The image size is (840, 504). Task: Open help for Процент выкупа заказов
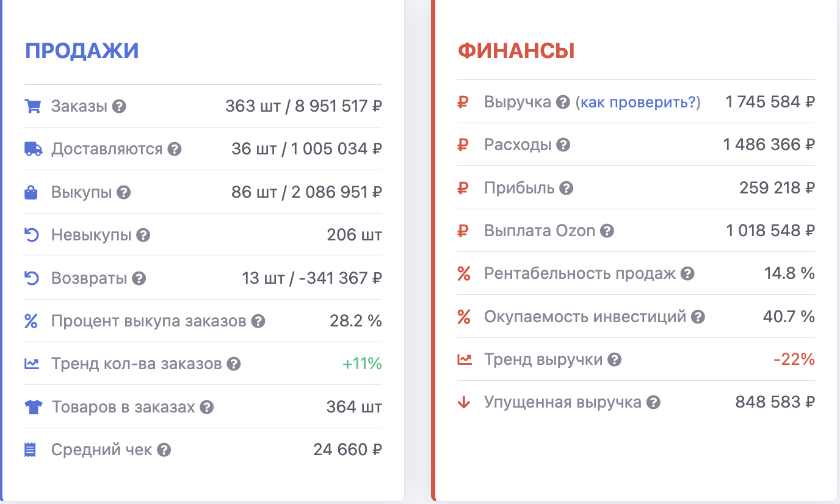[x=258, y=322]
